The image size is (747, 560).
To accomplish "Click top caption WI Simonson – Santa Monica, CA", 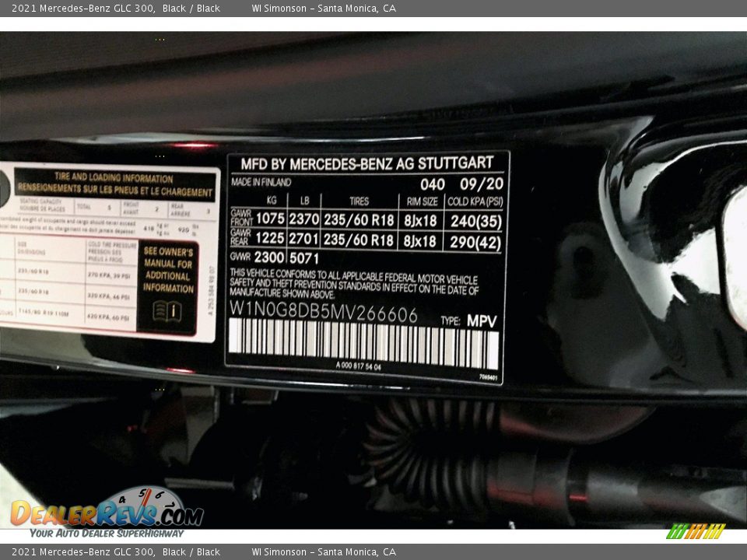I will coord(324,8).
